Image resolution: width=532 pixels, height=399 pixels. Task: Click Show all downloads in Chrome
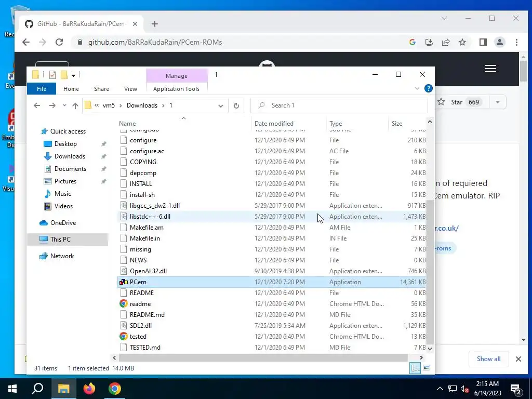coord(488,359)
